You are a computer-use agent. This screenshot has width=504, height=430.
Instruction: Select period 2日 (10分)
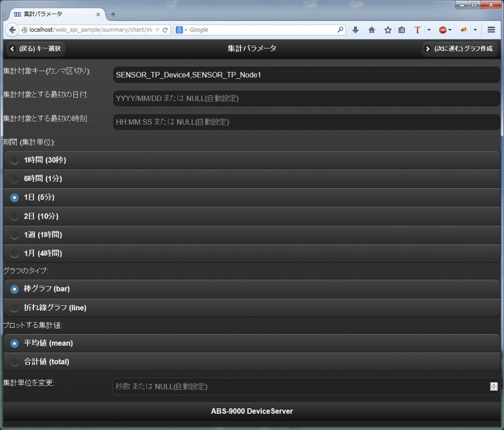pos(252,216)
